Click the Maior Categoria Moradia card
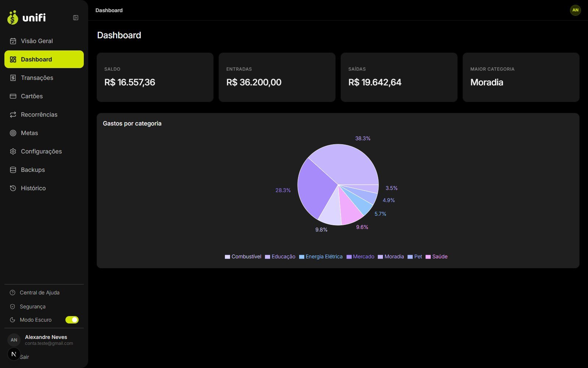The image size is (588, 368). tap(521, 77)
